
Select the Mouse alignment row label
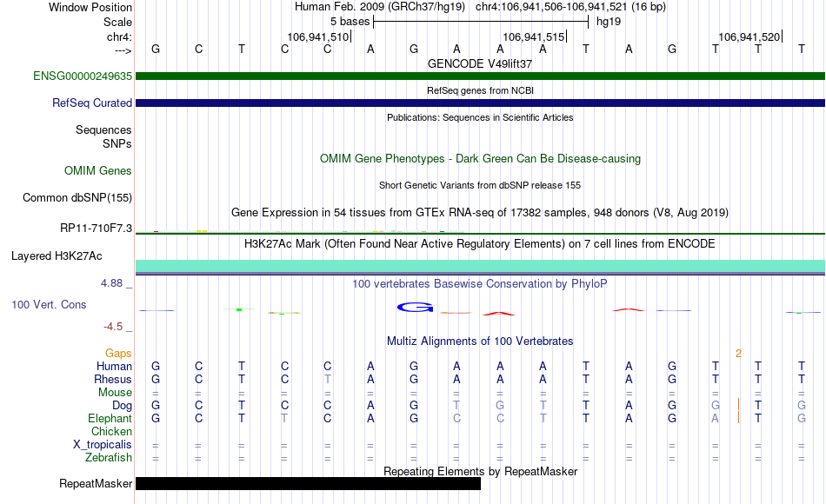click(x=115, y=393)
